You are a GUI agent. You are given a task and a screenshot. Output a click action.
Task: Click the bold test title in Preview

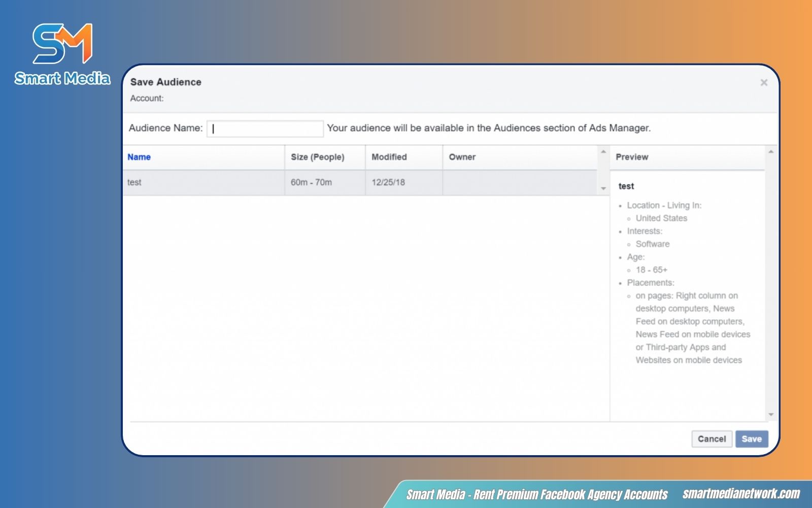626,186
